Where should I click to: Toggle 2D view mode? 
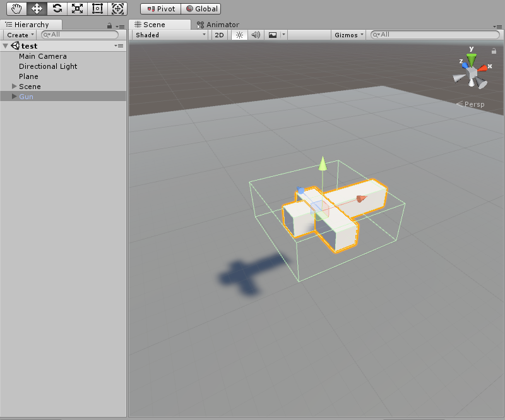219,35
